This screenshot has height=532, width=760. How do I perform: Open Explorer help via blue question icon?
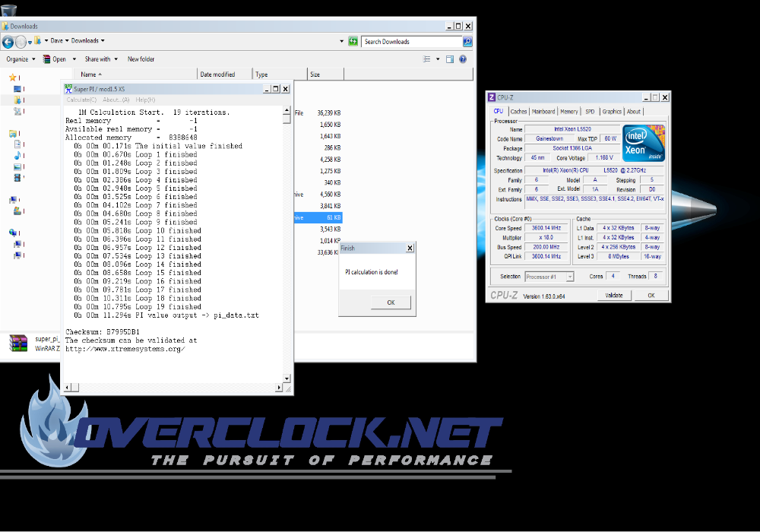pos(463,59)
